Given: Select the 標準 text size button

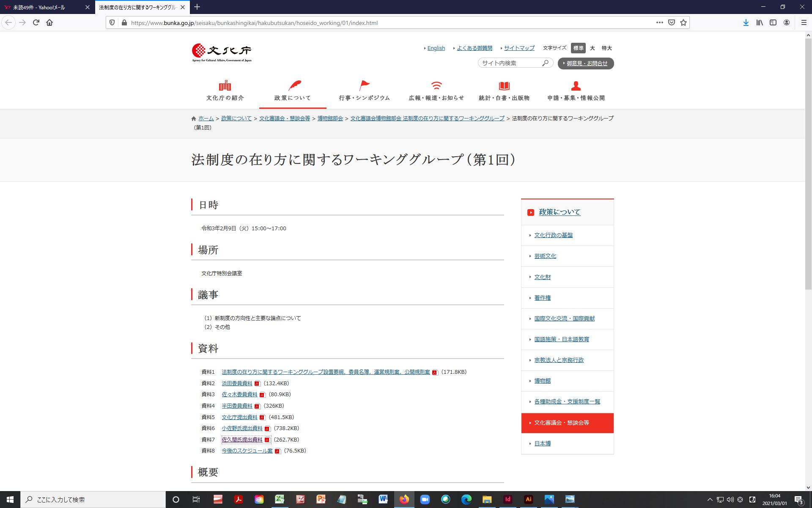Looking at the screenshot, I should pyautogui.click(x=578, y=48).
